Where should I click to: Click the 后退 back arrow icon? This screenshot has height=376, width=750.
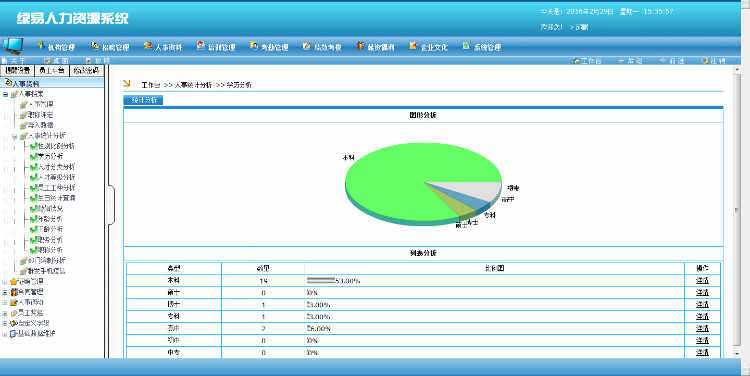[621, 61]
